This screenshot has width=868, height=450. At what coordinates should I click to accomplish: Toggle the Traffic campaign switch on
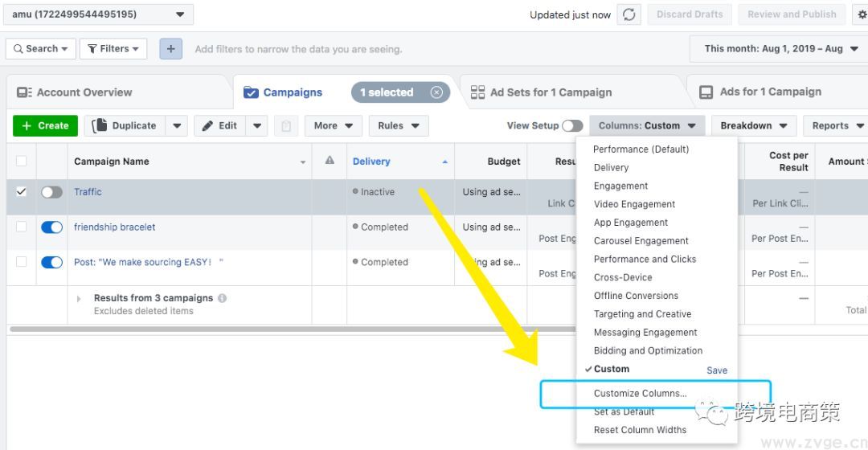pyautogui.click(x=51, y=192)
